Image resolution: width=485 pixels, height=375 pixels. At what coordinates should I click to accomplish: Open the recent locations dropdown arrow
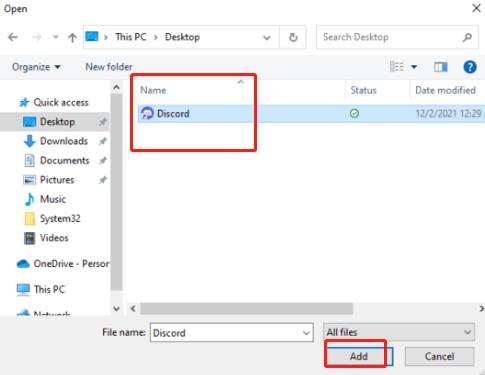tap(56, 37)
